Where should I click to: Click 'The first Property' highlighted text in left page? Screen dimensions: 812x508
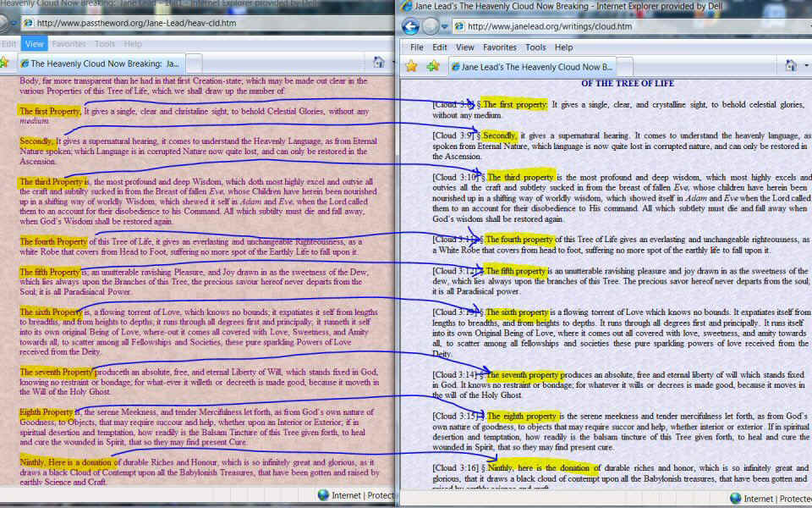pos(50,111)
